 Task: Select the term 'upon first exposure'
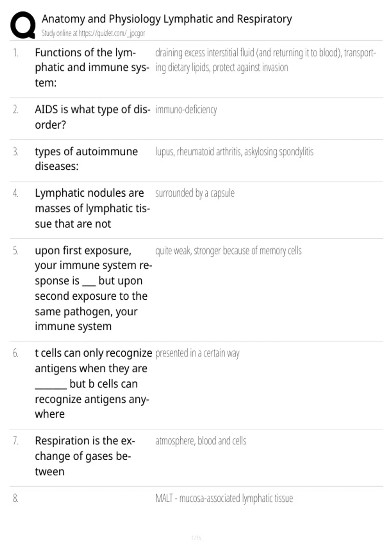(93, 288)
